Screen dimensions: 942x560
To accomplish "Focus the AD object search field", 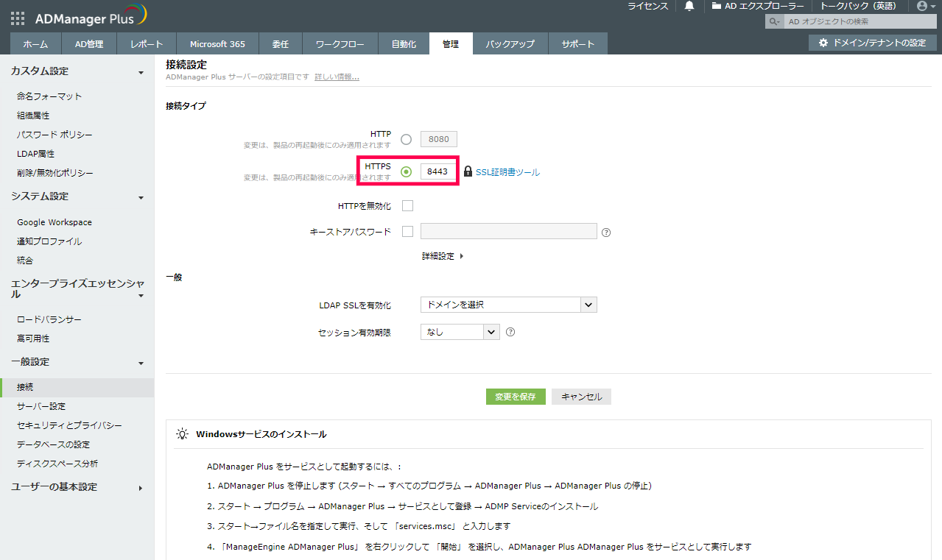I will [859, 22].
